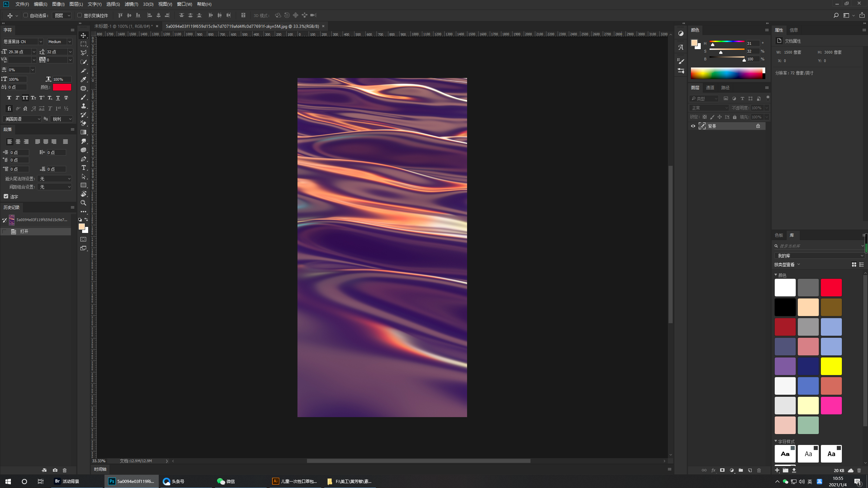Select the Pen tool
This screenshot has height=488, width=868.
click(83, 159)
